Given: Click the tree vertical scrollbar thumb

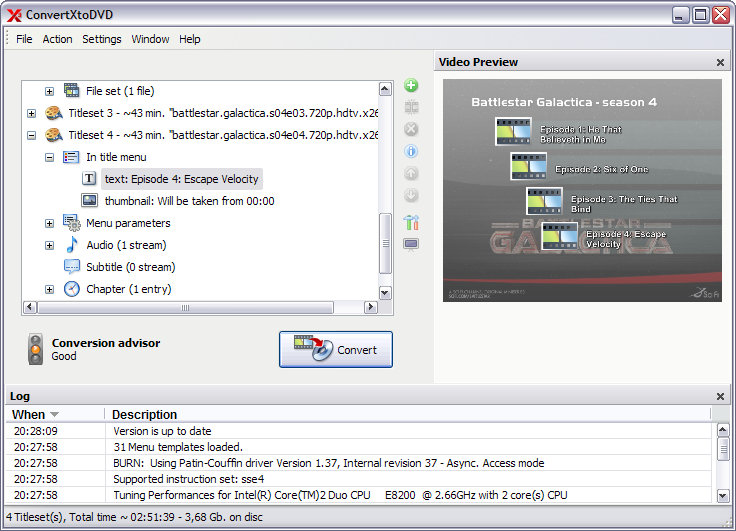Looking at the screenshot, I should 385,243.
